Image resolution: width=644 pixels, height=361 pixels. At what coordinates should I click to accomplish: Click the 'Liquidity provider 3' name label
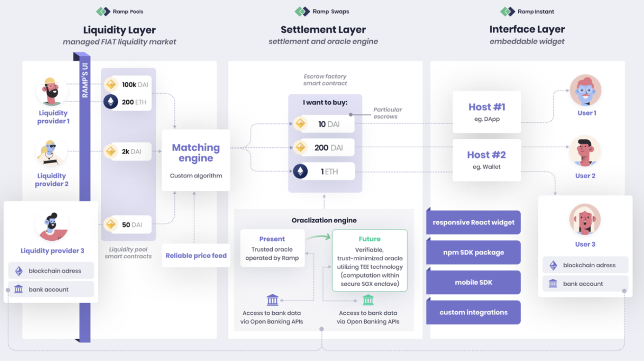[x=52, y=251]
